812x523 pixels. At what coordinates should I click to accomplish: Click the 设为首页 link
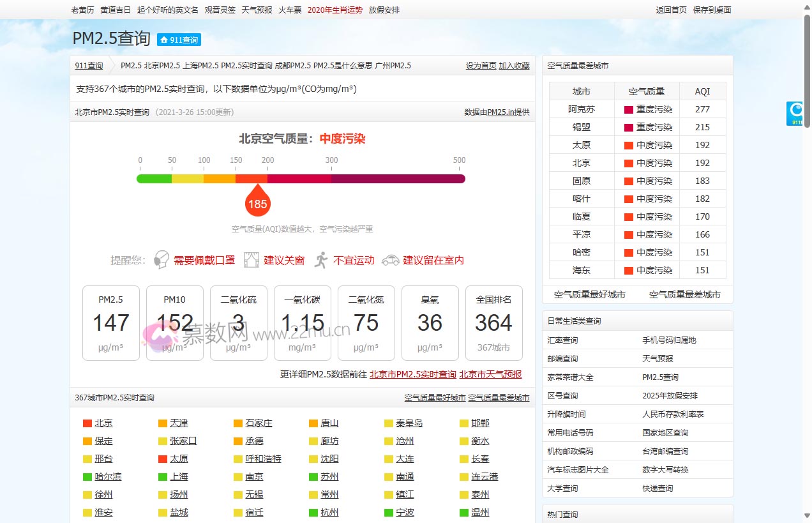click(x=481, y=65)
